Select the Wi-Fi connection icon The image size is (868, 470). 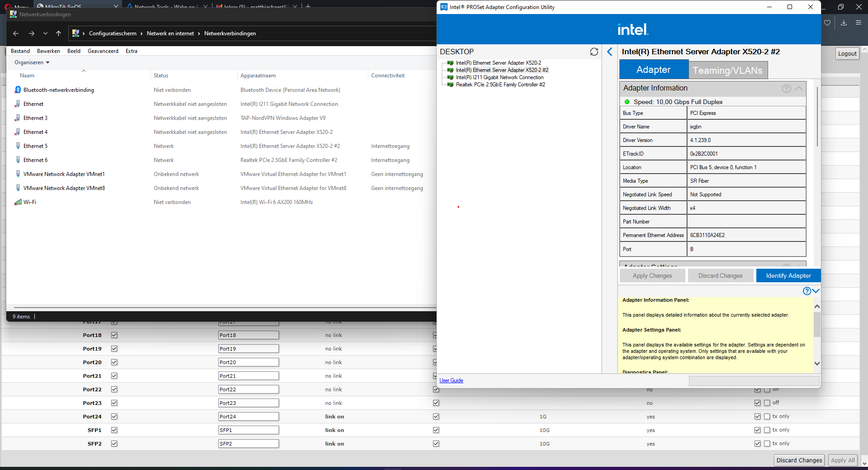tap(18, 202)
